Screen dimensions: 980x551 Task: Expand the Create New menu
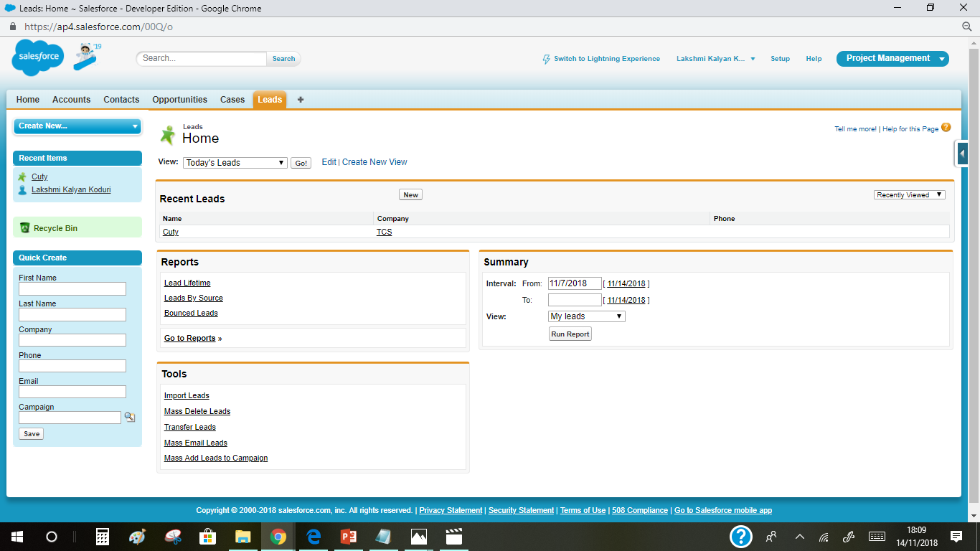click(77, 126)
